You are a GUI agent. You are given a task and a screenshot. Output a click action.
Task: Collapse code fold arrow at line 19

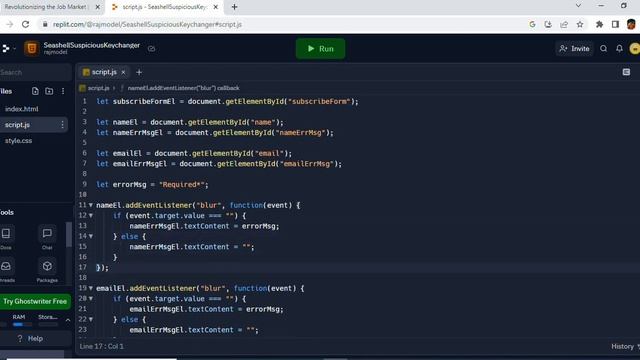click(x=91, y=288)
